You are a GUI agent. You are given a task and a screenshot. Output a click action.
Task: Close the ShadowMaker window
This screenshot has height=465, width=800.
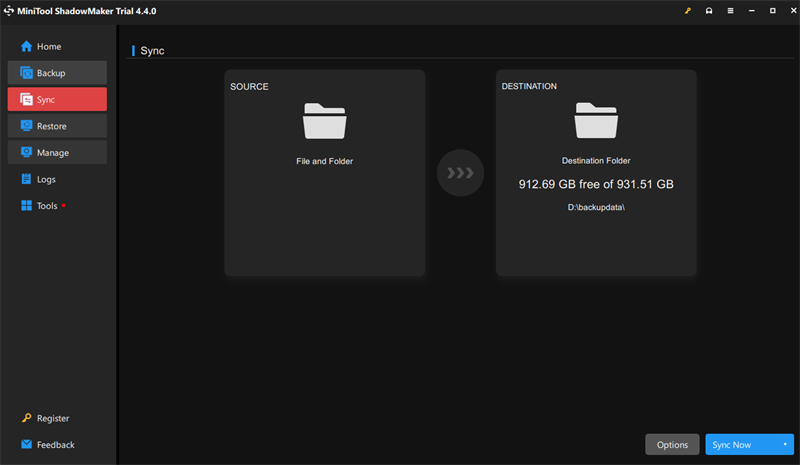click(793, 11)
